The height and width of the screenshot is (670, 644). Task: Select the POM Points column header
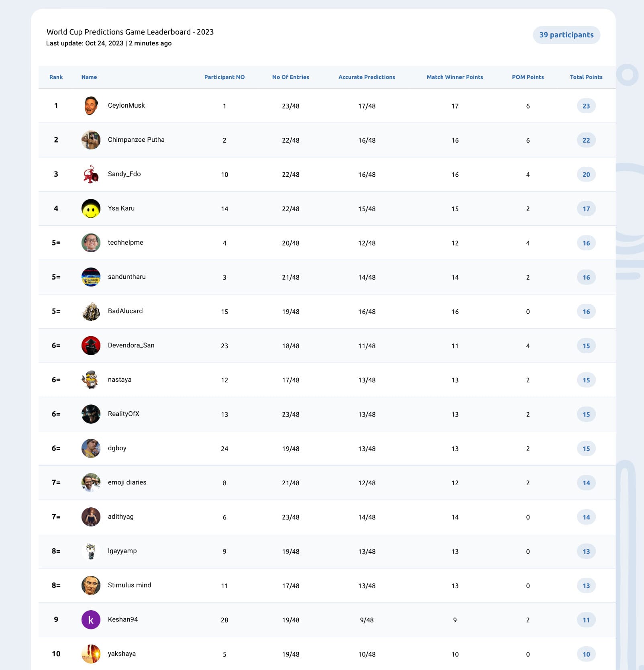tap(528, 77)
